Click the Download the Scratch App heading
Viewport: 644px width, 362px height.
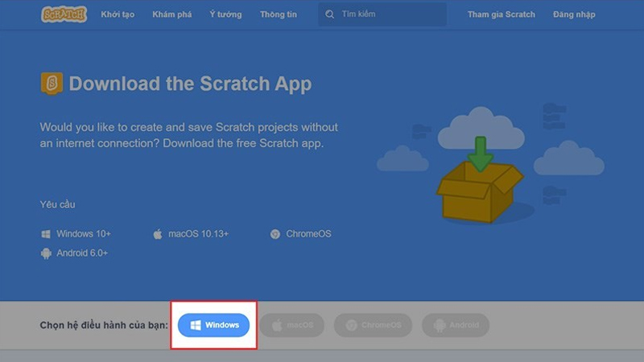pos(190,84)
